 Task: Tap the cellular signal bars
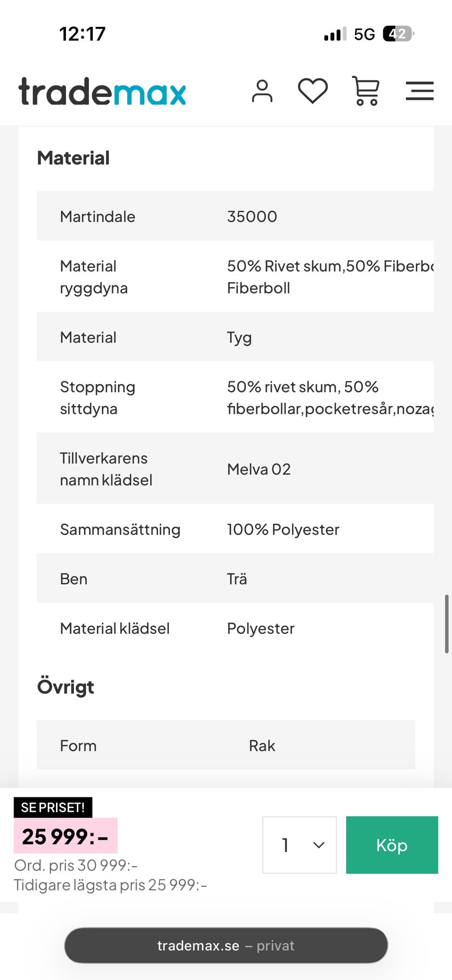click(335, 34)
